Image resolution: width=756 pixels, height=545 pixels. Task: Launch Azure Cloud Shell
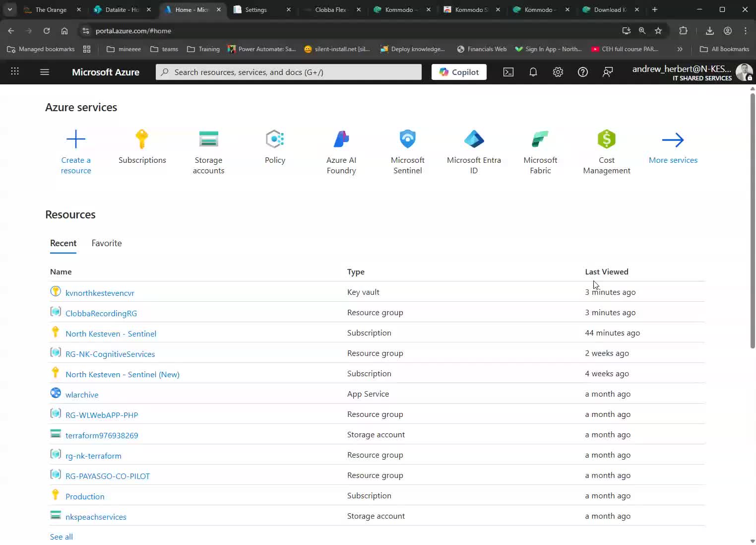[x=508, y=72]
